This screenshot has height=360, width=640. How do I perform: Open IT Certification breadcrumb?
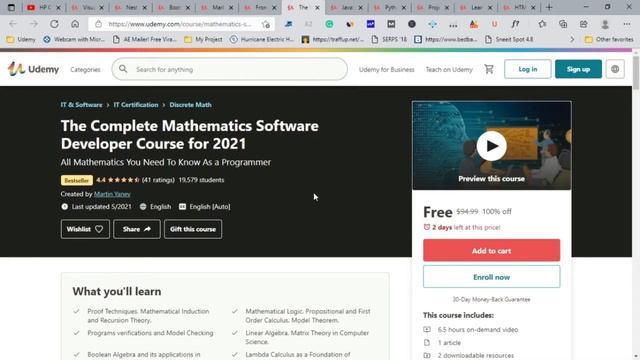tap(136, 104)
